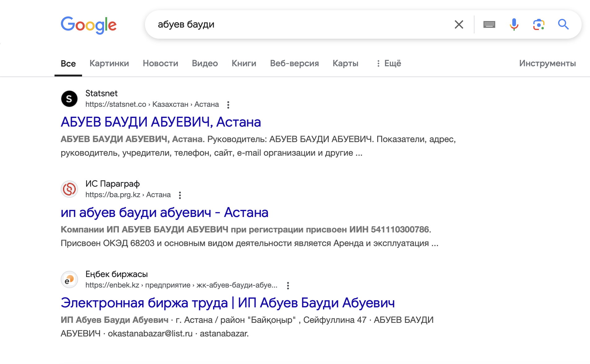
Task: Click the snippet text with ИИН 541110300786
Action: (x=250, y=236)
